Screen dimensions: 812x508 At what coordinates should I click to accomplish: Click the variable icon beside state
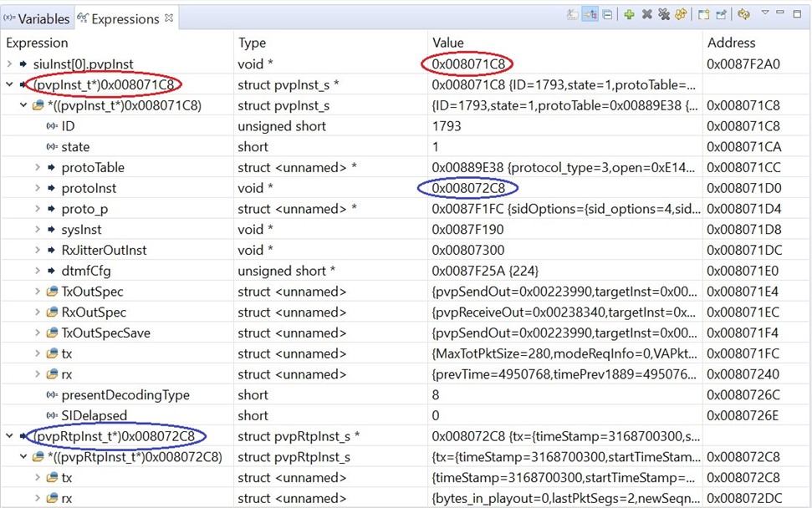52,147
